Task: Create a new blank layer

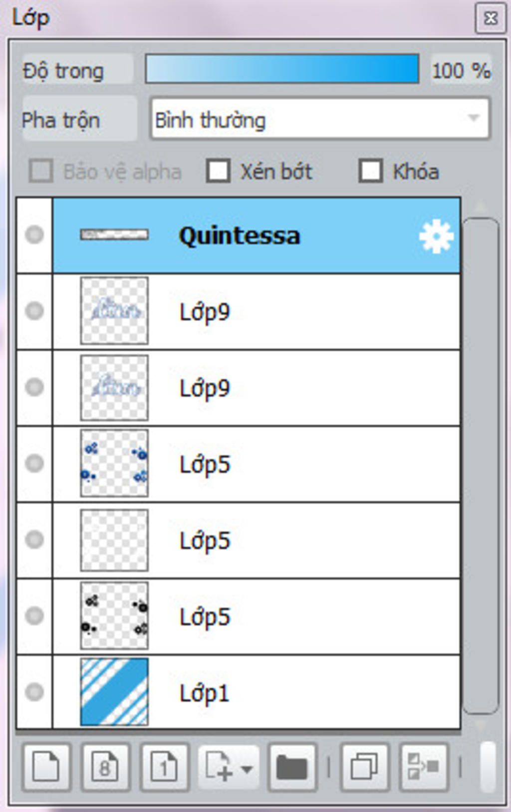Action: [x=46, y=767]
